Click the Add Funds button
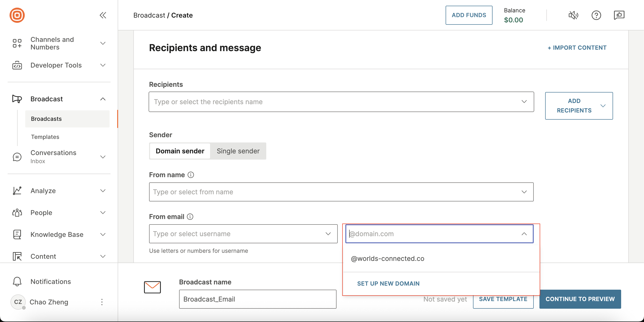644x322 pixels. click(x=469, y=15)
